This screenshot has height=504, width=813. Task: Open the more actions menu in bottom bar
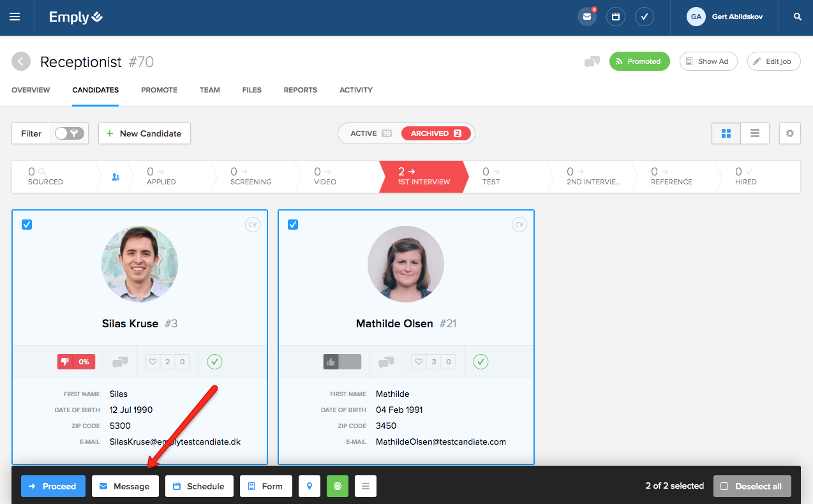click(366, 486)
